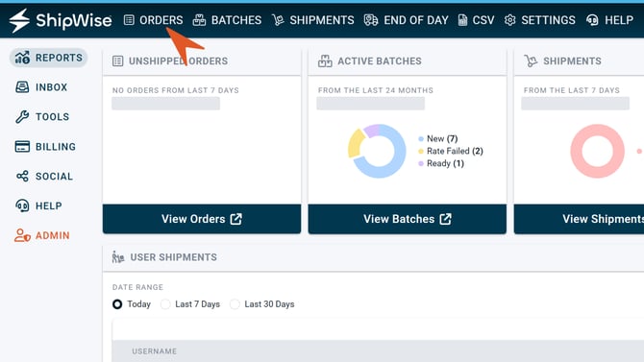Viewport: 644px width, 362px height.
Task: Open Inbox from the sidebar
Action: 41,87
